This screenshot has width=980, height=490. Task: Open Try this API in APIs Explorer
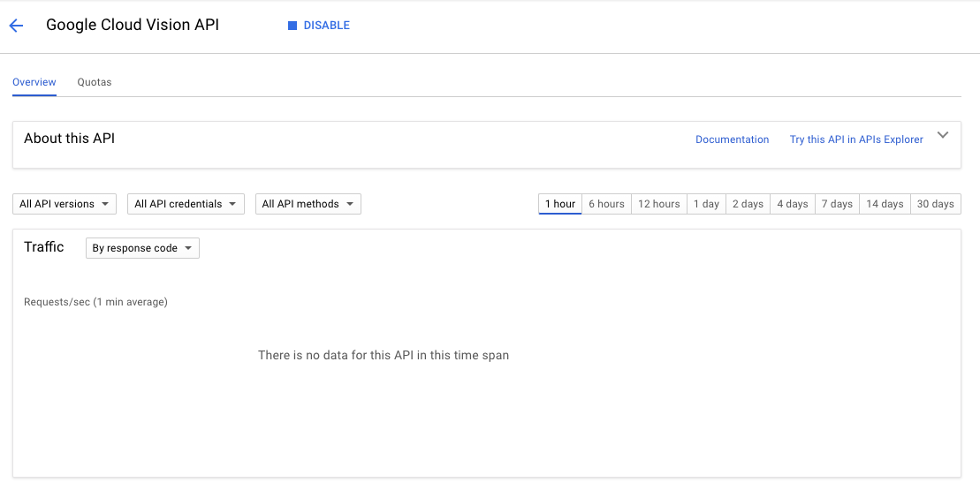point(856,139)
